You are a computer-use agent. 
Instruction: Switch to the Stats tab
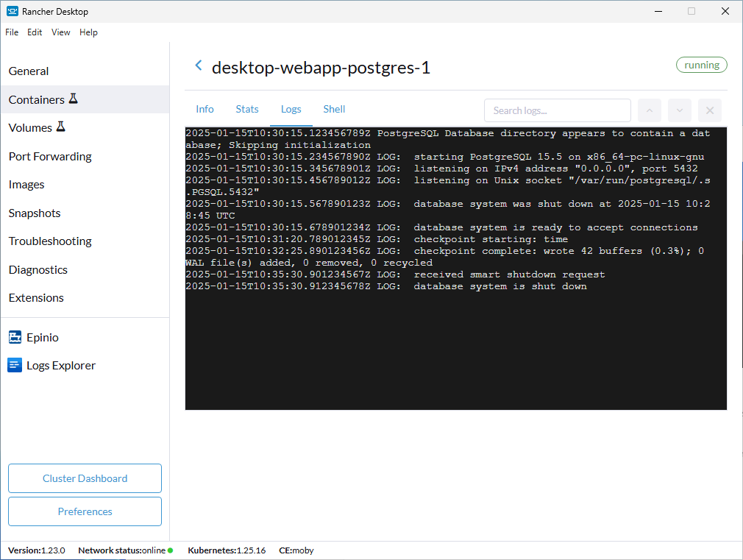pos(247,109)
